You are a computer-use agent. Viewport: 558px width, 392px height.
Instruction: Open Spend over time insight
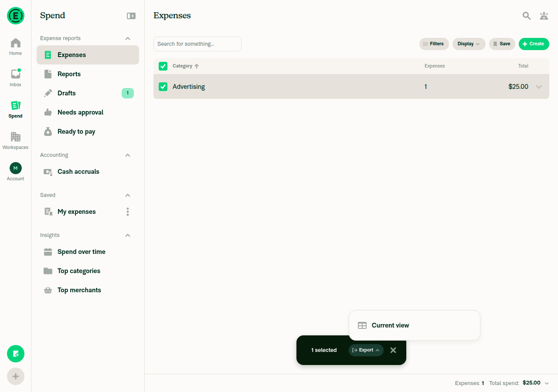point(88,252)
